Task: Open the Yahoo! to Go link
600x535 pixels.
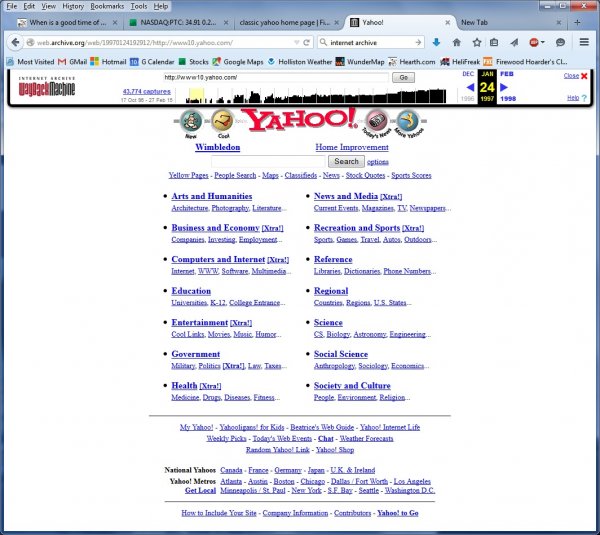Action: [398, 513]
